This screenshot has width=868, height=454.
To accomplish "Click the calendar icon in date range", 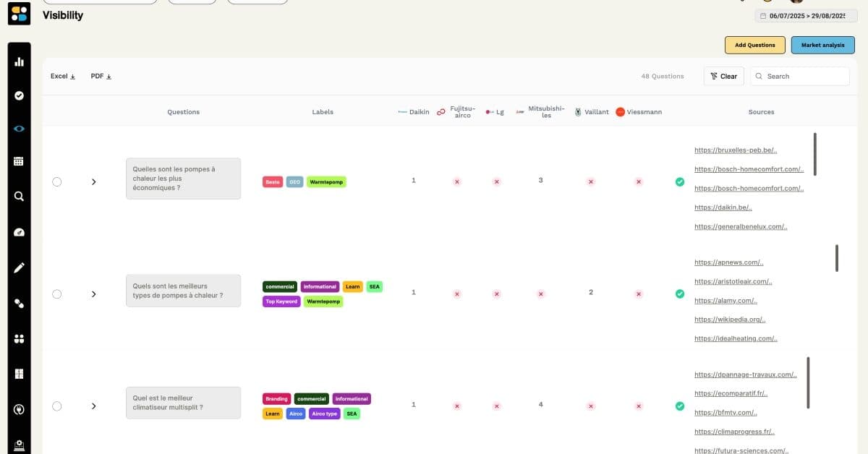I will tap(763, 16).
